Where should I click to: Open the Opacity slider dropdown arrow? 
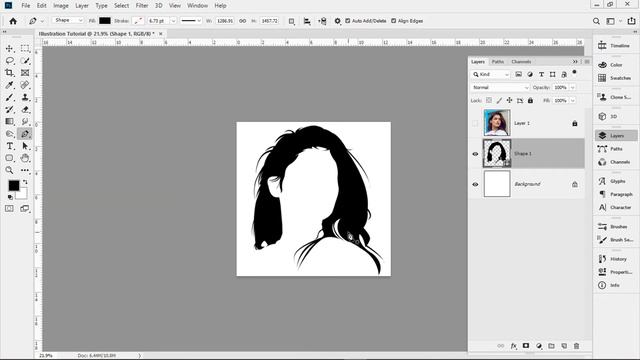(x=572, y=87)
